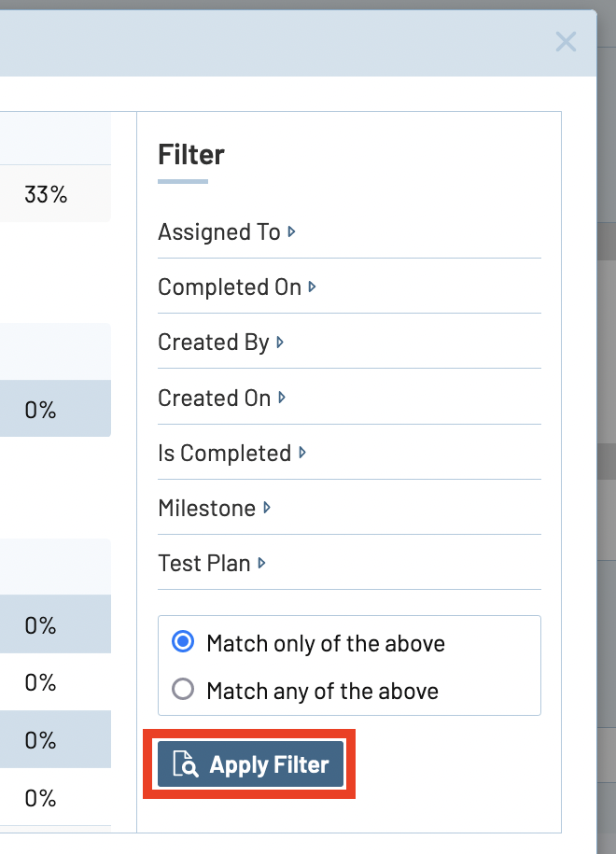The width and height of the screenshot is (616, 854).
Task: Open the Created By filter label
Action: point(214,343)
